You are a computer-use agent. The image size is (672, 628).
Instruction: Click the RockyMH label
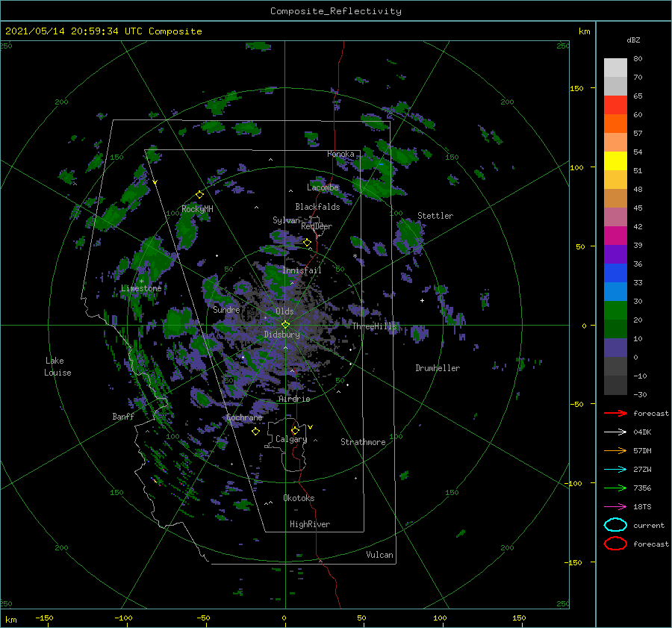(197, 209)
